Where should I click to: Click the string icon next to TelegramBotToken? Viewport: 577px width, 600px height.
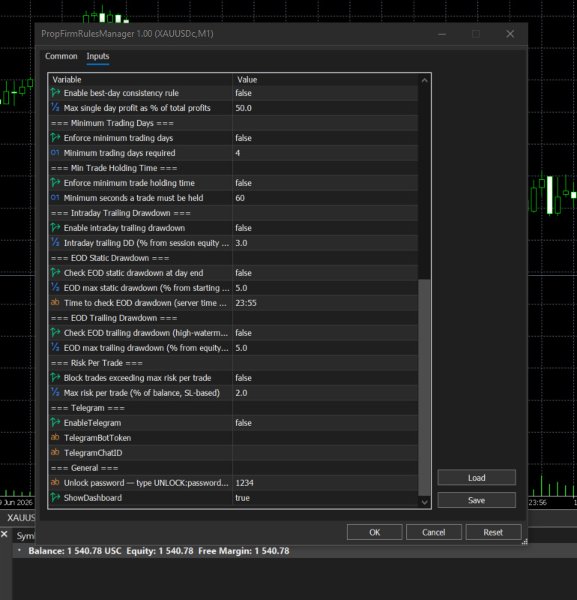click(x=55, y=437)
